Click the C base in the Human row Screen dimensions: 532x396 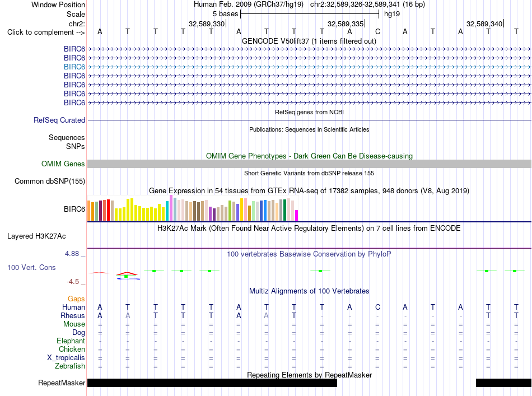pyautogui.click(x=377, y=307)
